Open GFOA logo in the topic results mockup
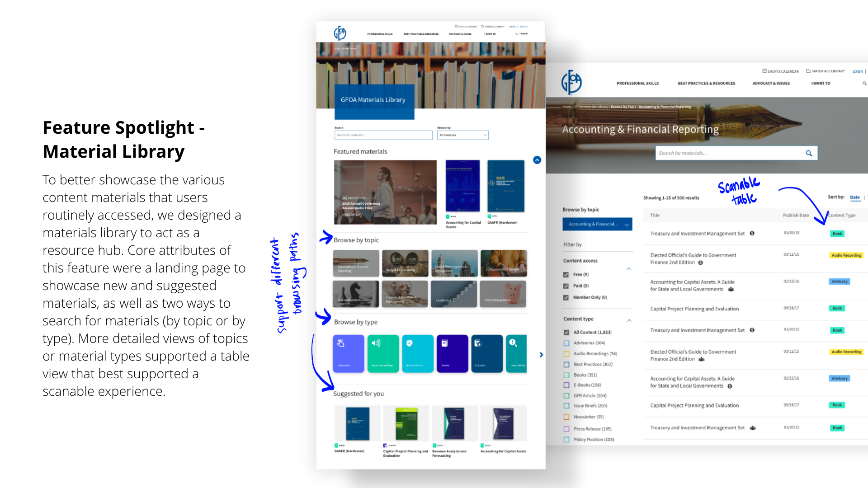 (571, 82)
